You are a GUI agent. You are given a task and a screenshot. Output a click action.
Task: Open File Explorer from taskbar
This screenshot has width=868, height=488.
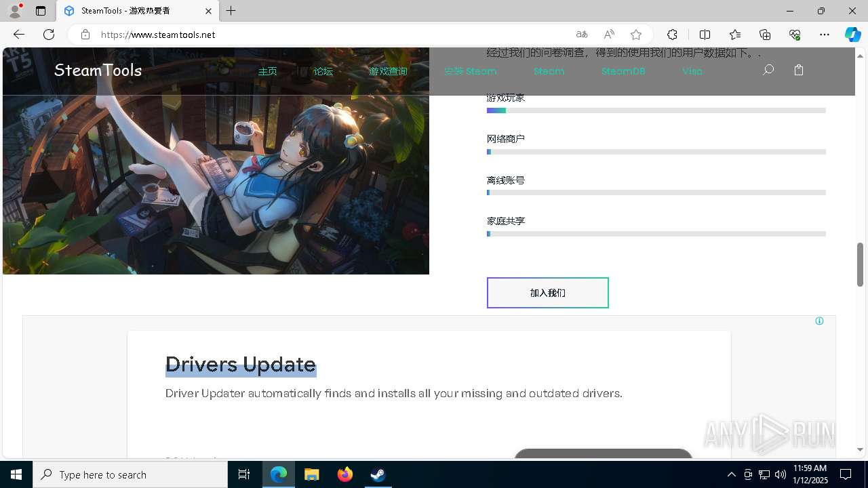[x=312, y=474]
